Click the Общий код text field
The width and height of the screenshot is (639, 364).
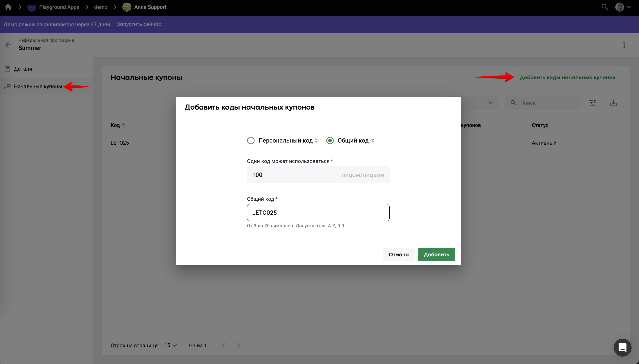click(x=318, y=212)
